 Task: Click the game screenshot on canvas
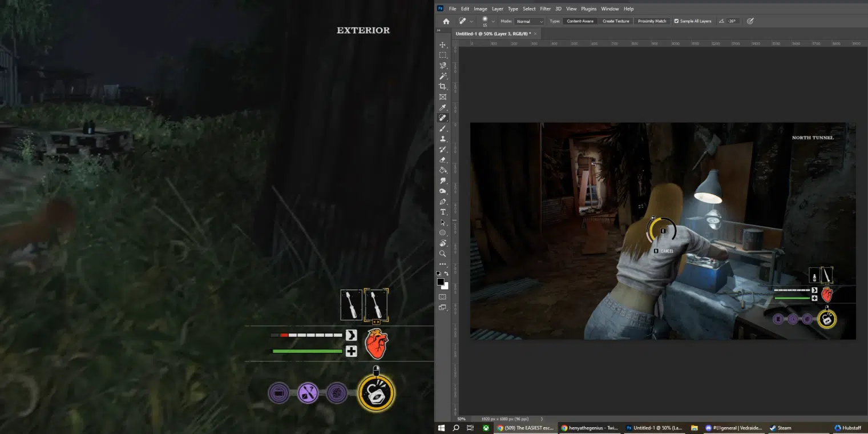point(663,231)
